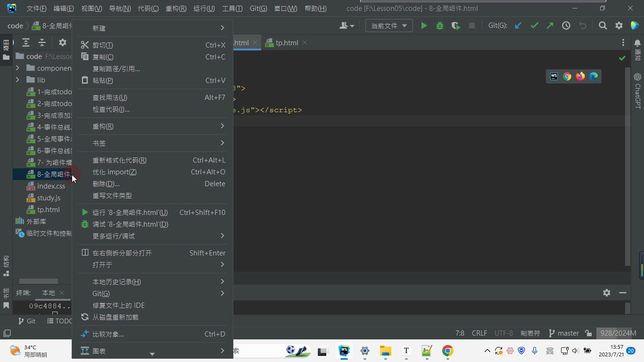The width and height of the screenshot is (644, 362).
Task: Open search everywhere magnifier icon
Action: 603,26
